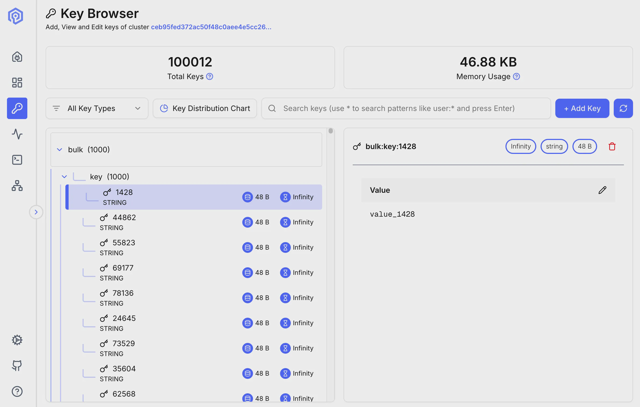Click TTL icon on key 1428 row
The image size is (640, 407).
point(285,197)
